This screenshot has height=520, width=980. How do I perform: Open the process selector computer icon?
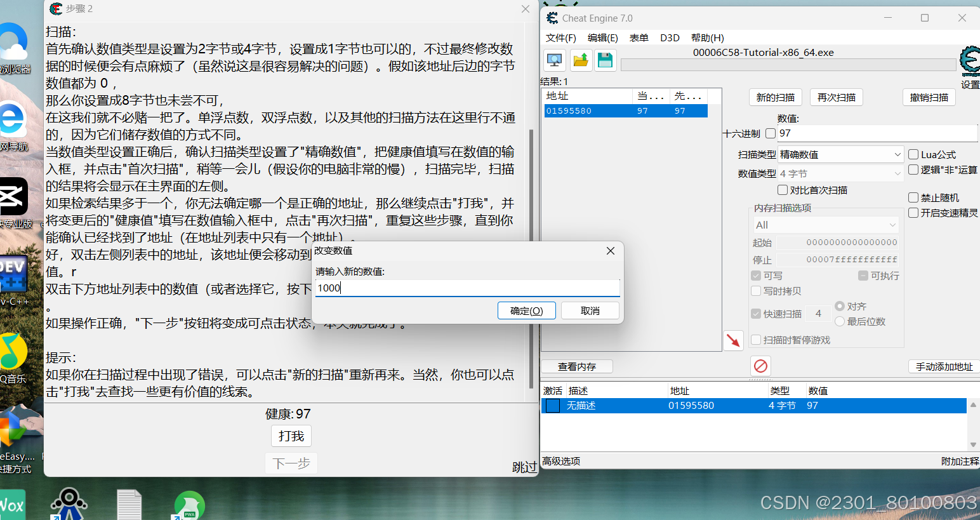point(555,60)
